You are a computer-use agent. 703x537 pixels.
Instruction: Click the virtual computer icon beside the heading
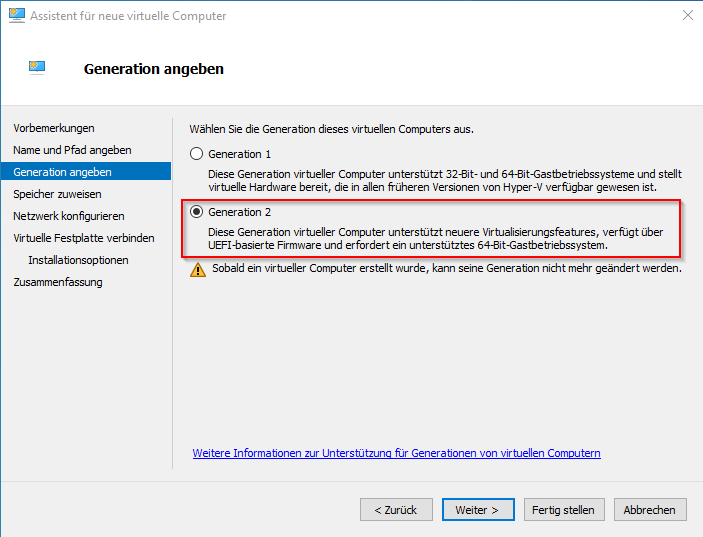(x=37, y=68)
